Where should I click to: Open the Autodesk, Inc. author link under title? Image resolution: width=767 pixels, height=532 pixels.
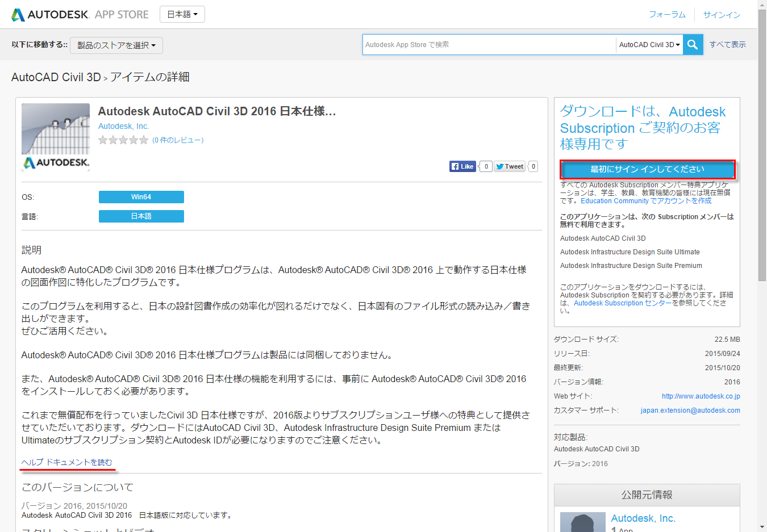pyautogui.click(x=123, y=126)
